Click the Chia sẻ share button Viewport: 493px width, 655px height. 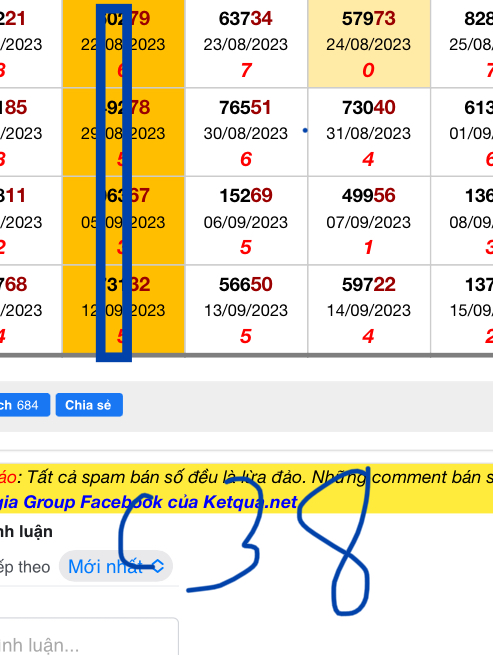point(89,405)
